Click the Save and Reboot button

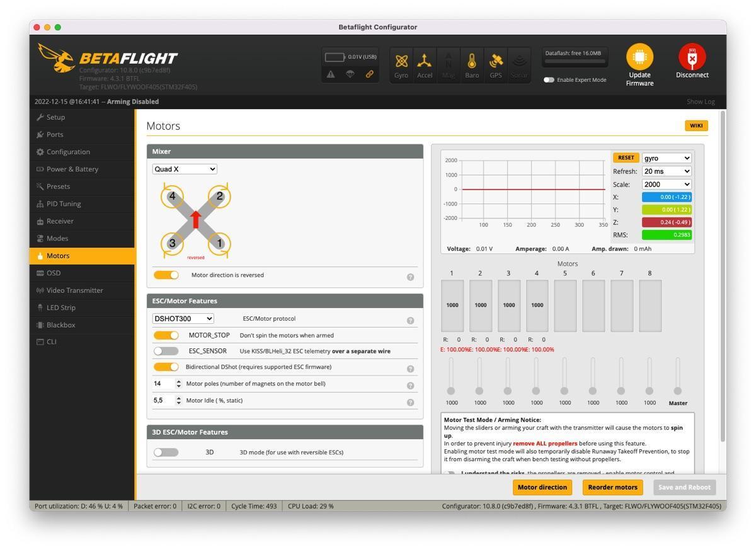(684, 487)
